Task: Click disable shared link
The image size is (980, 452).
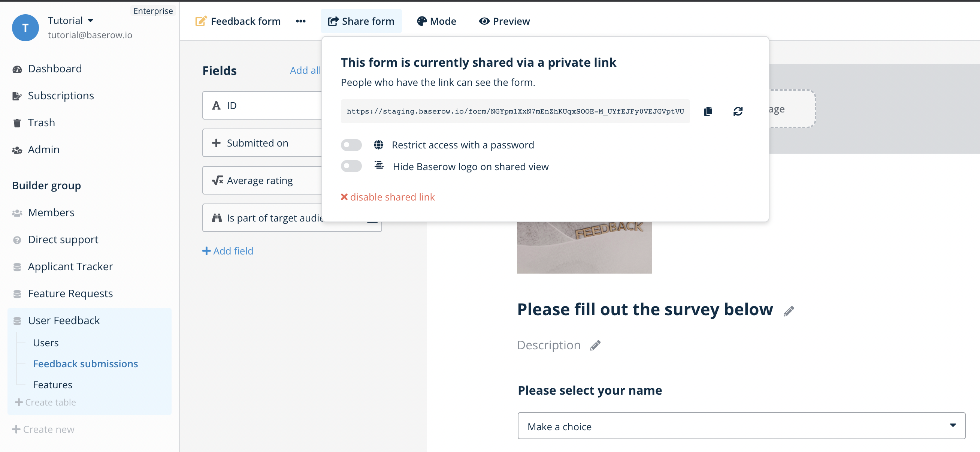Action: pyautogui.click(x=388, y=197)
